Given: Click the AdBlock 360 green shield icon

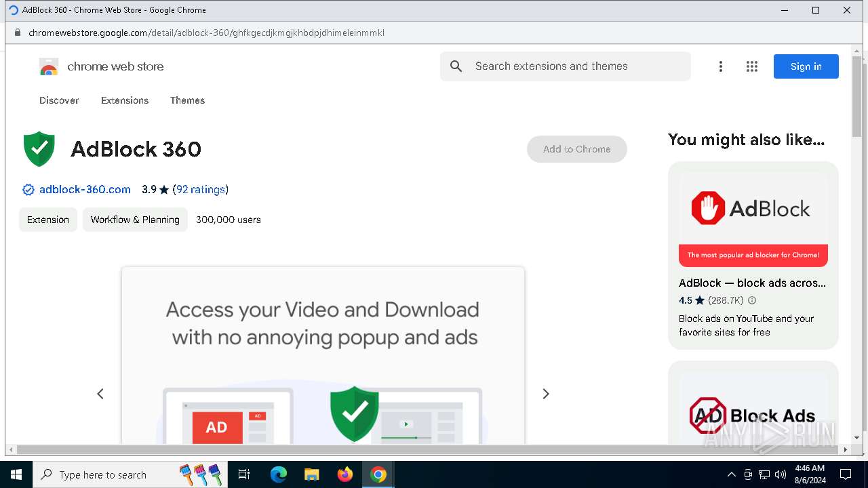Looking at the screenshot, I should click(39, 149).
